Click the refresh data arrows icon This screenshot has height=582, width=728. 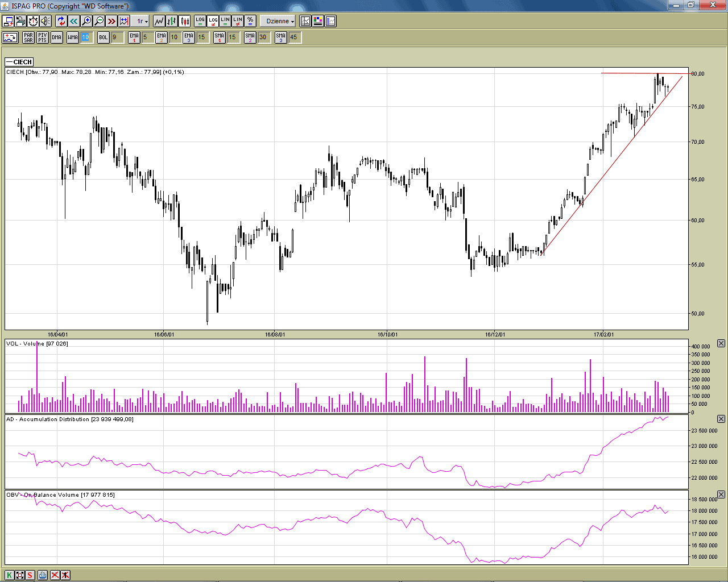(x=61, y=21)
